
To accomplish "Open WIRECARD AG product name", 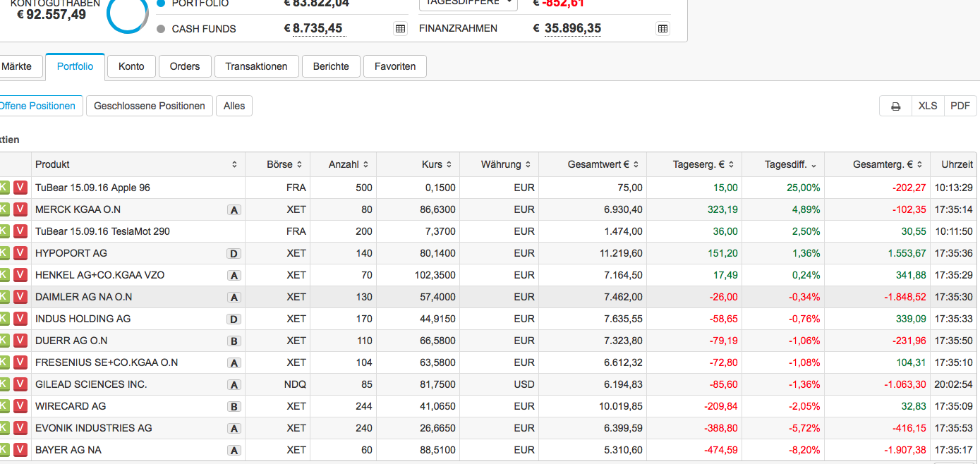I will [71, 406].
